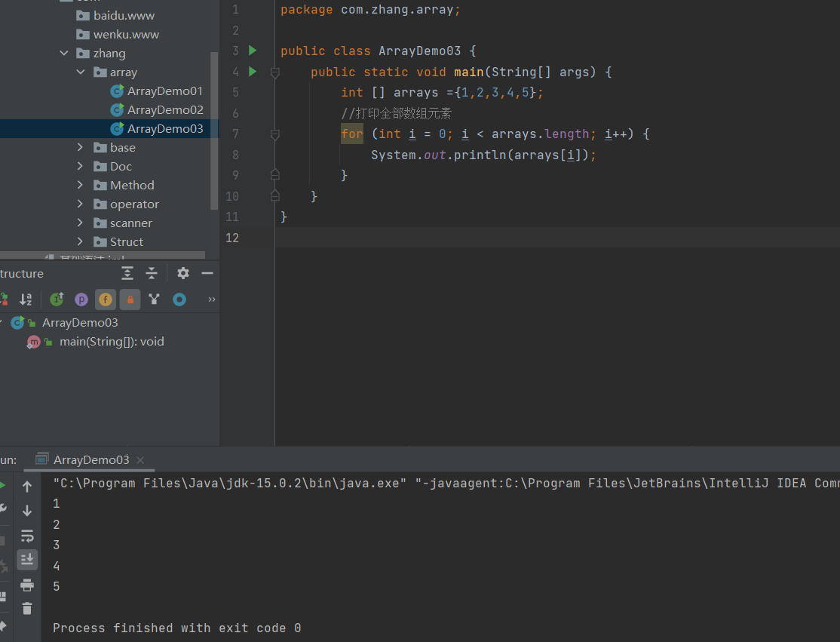Click Print icon in run console
This screenshot has height=642, width=840.
[27, 585]
